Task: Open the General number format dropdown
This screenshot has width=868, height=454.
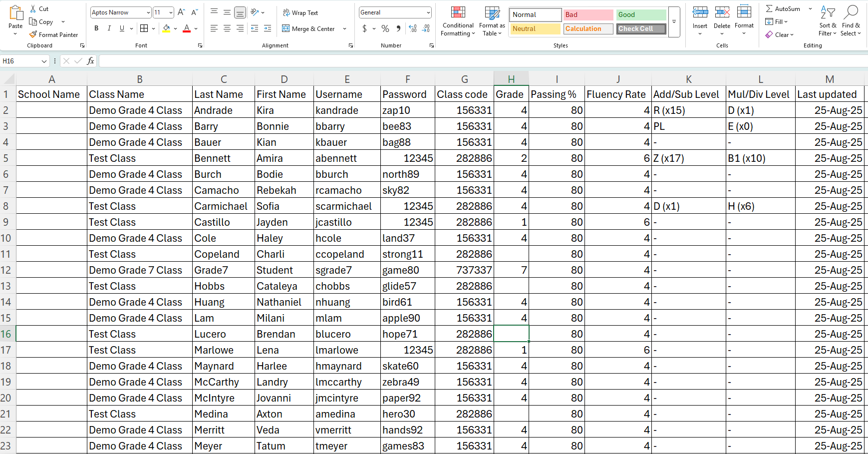Action: coord(428,12)
